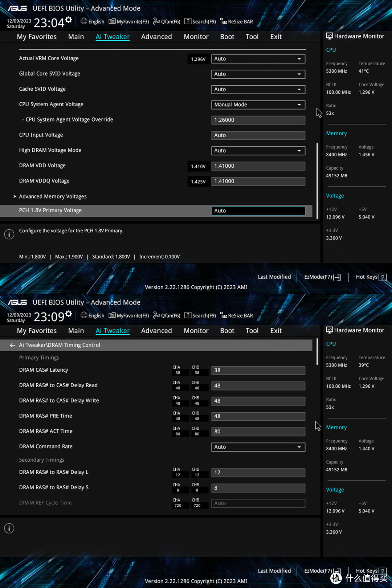The height and width of the screenshot is (588, 392).
Task: Open the Cache SVID Voltage dropdown
Action: point(258,89)
